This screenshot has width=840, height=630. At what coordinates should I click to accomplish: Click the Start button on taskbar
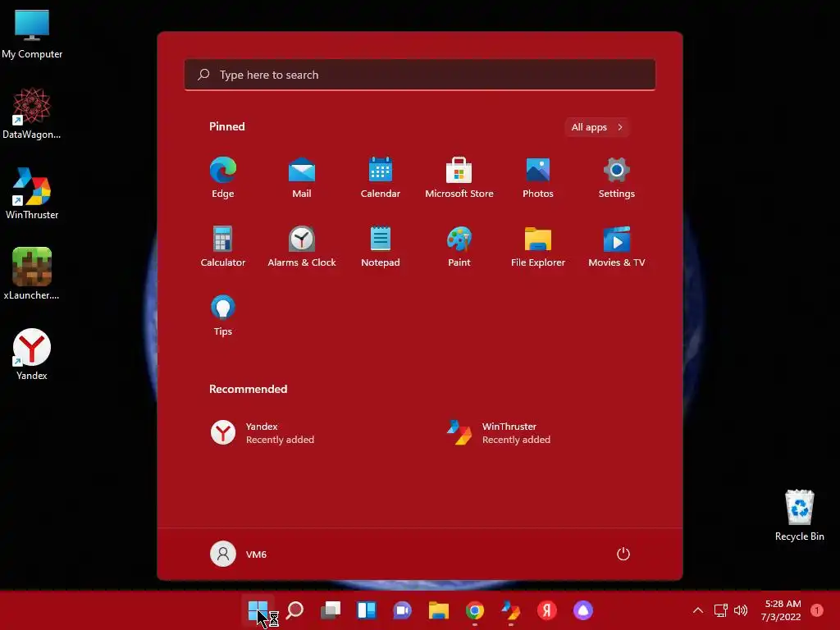pyautogui.click(x=258, y=610)
